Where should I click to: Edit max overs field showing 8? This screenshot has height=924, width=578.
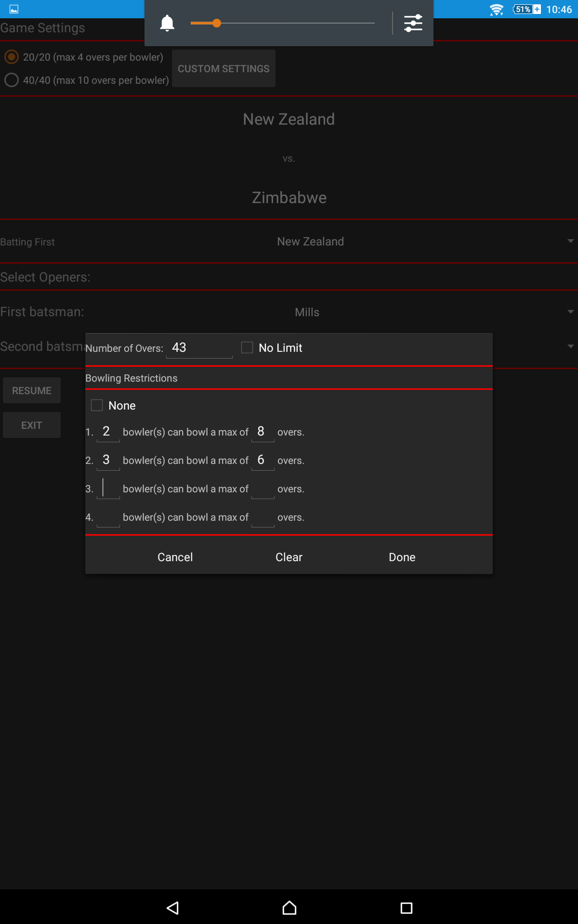click(x=263, y=431)
